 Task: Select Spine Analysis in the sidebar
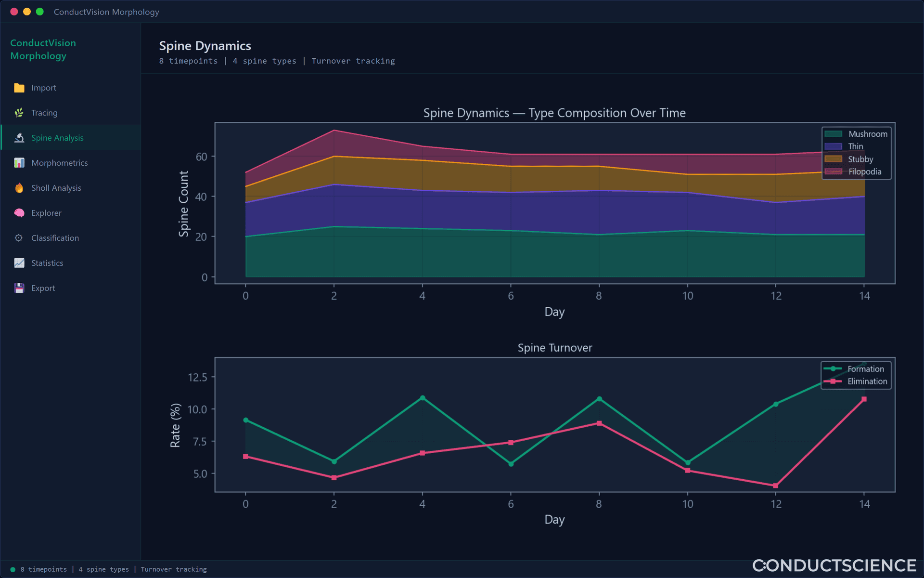pyautogui.click(x=71, y=138)
